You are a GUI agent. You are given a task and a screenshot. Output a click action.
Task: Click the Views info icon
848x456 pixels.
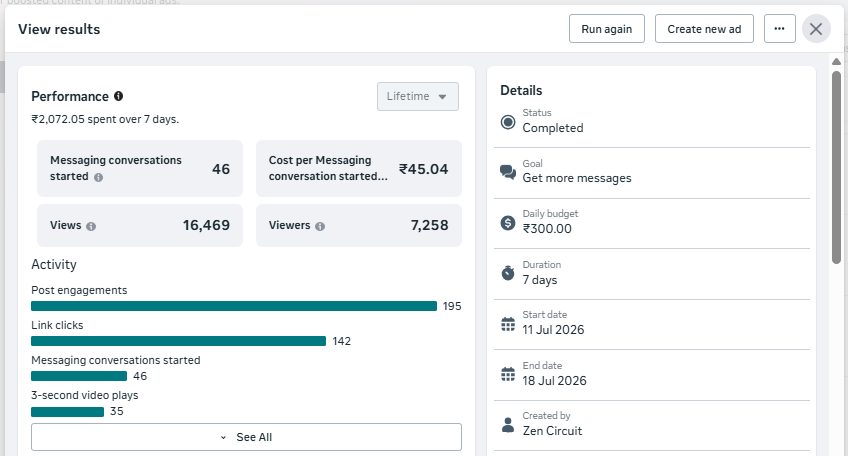(91, 226)
